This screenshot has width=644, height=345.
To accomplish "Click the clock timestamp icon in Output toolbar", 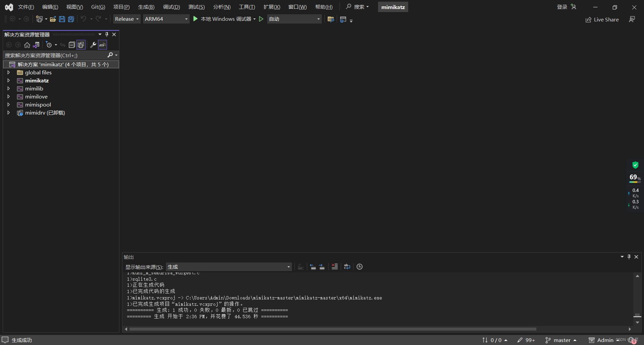I will (x=360, y=267).
